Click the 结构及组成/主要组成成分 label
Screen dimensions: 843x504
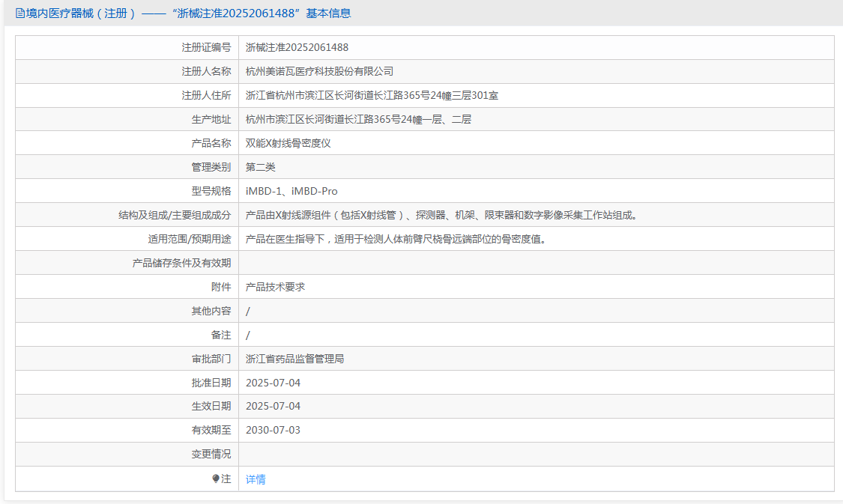[x=175, y=215]
